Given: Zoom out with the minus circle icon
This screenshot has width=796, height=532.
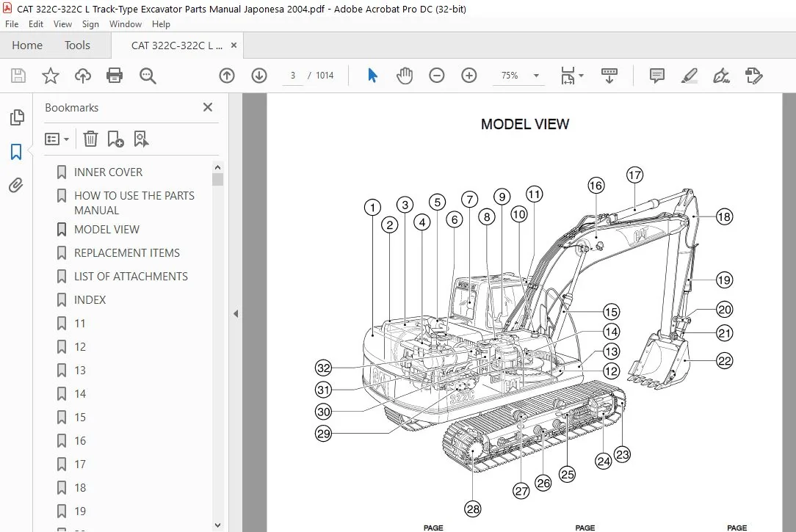Looking at the screenshot, I should point(437,76).
